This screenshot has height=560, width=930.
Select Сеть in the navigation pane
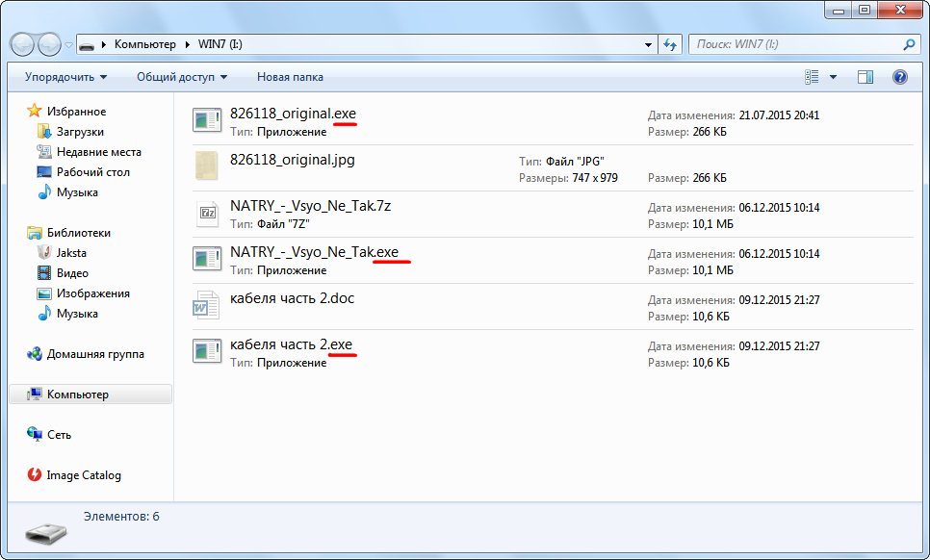[59, 435]
